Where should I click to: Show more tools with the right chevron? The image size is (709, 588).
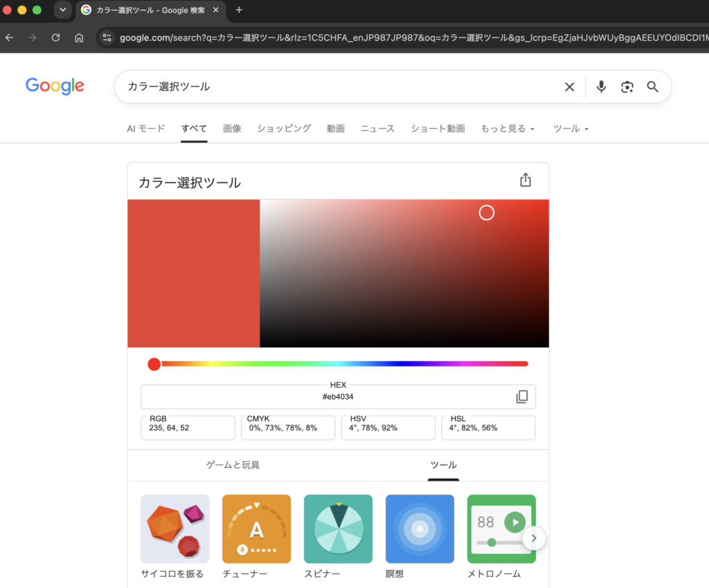(534, 538)
